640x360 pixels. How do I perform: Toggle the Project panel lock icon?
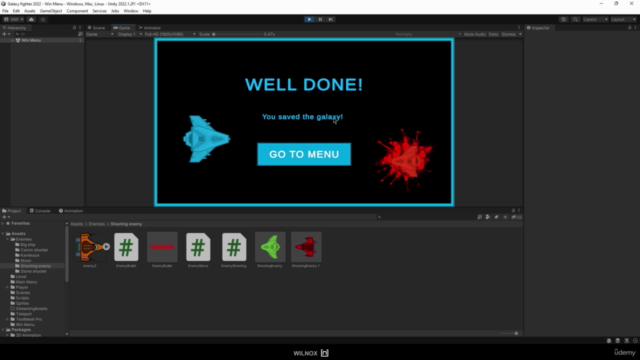[513, 211]
